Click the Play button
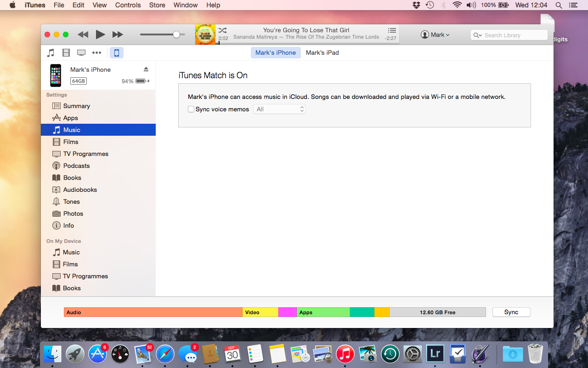588x368 pixels. pyautogui.click(x=100, y=34)
